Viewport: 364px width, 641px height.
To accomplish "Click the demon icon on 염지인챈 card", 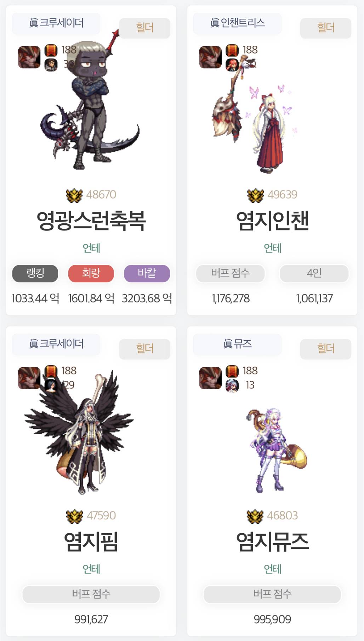I will tap(211, 57).
